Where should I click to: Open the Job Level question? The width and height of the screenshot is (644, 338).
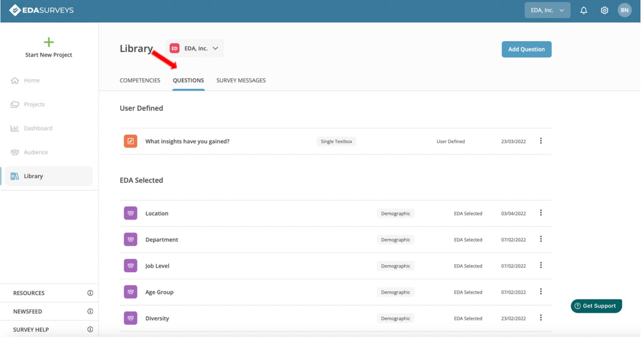(157, 266)
